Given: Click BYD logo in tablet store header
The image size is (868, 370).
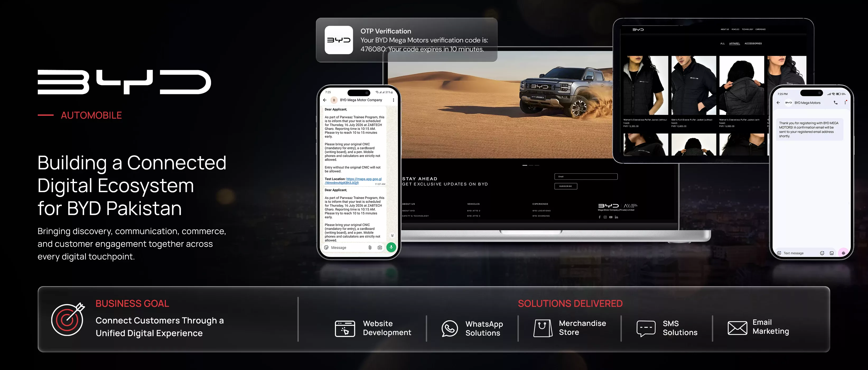Looking at the screenshot, I should 638,30.
